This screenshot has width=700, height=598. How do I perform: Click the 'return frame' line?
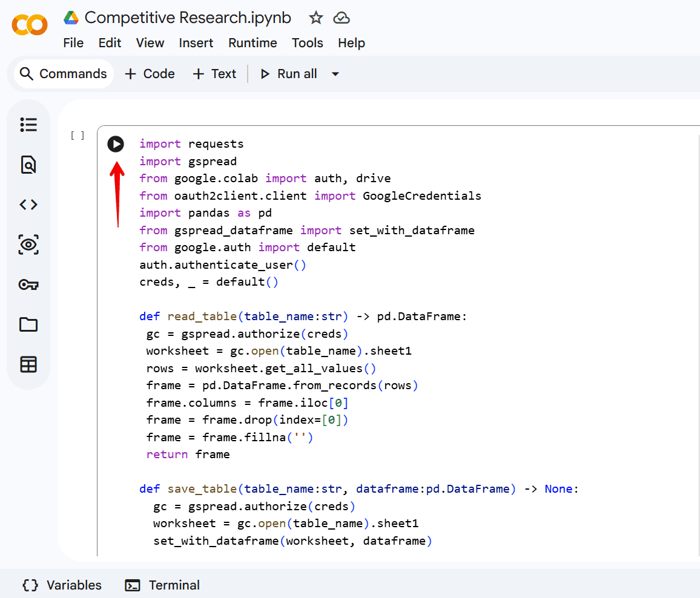click(188, 455)
